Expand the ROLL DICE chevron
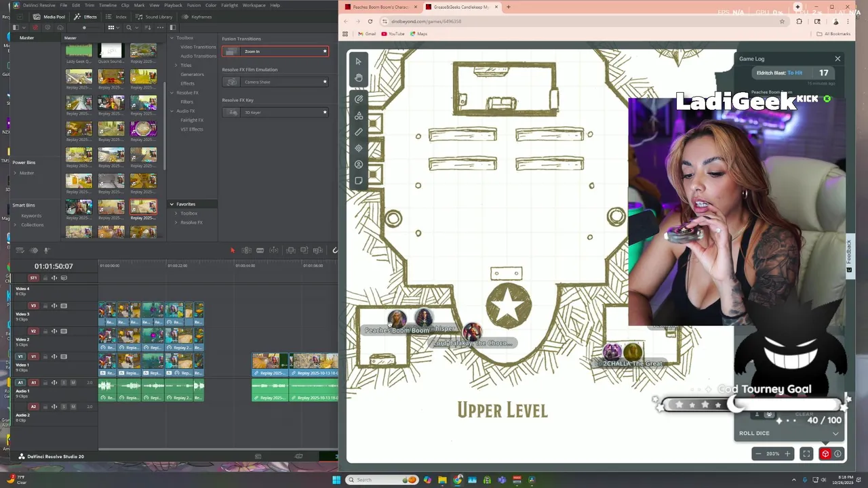The height and width of the screenshot is (488, 868). point(835,434)
